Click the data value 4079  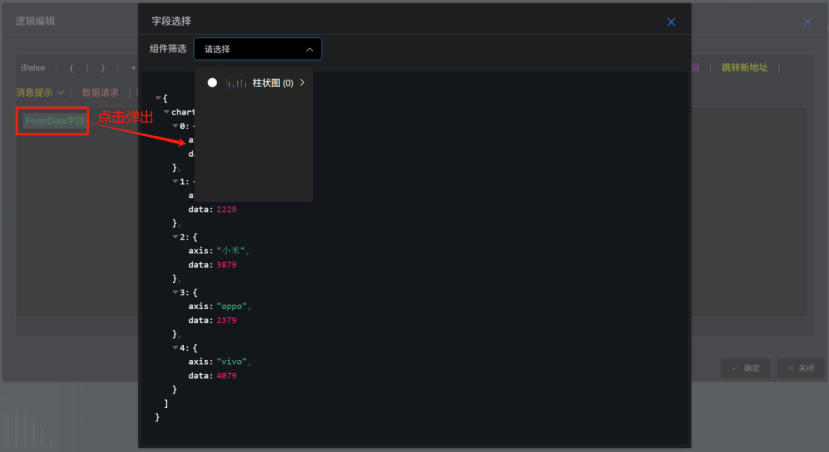[x=225, y=375]
